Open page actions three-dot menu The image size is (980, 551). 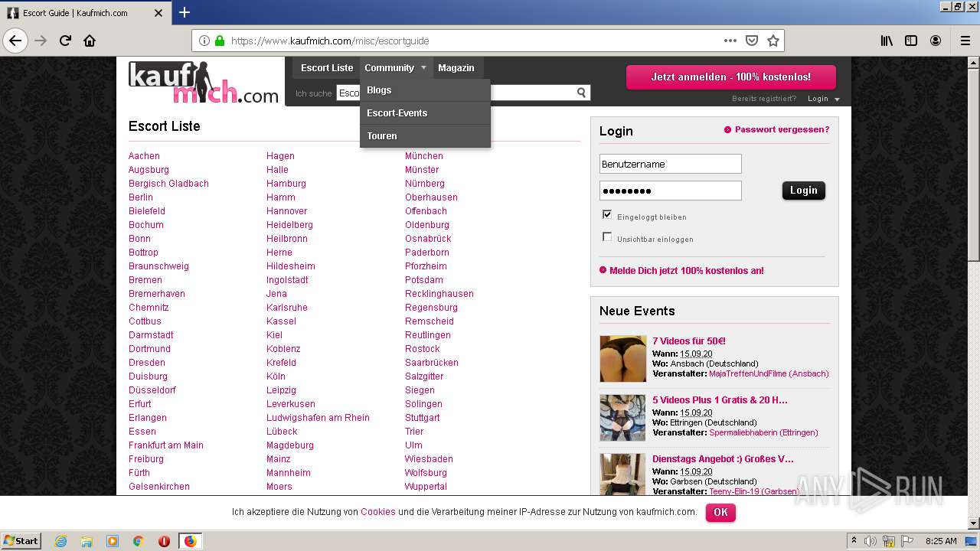[730, 41]
